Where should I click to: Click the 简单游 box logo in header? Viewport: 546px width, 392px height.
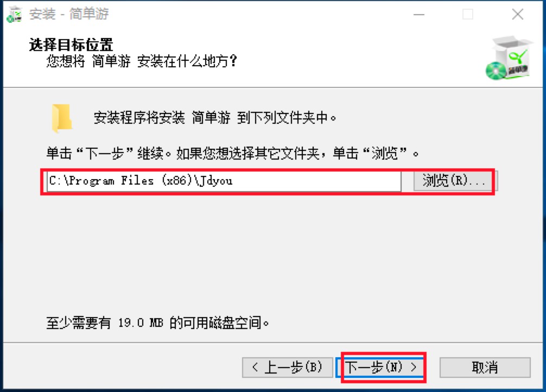[509, 58]
